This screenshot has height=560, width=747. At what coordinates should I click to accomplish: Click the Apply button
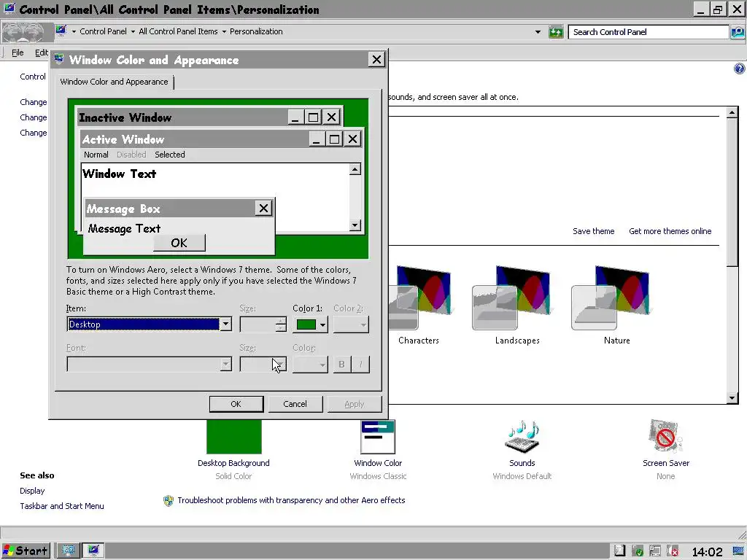tap(355, 404)
